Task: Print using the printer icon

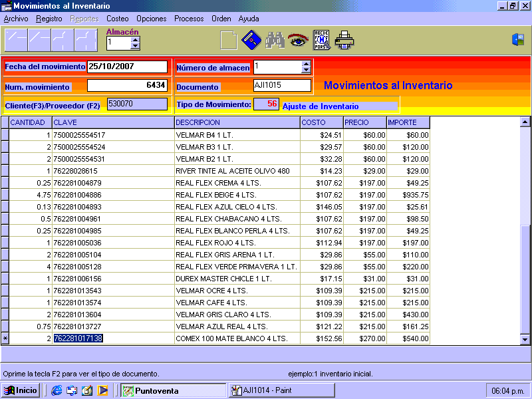Action: click(x=344, y=41)
